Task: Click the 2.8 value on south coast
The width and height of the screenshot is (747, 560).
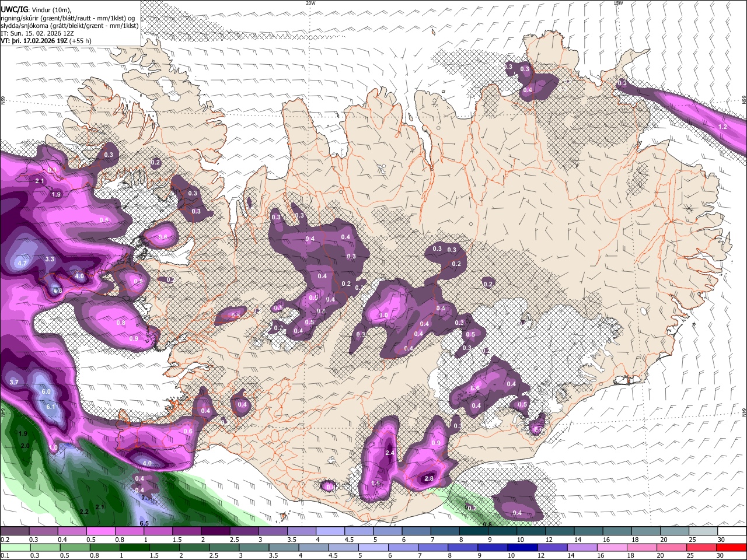Action: tap(429, 478)
